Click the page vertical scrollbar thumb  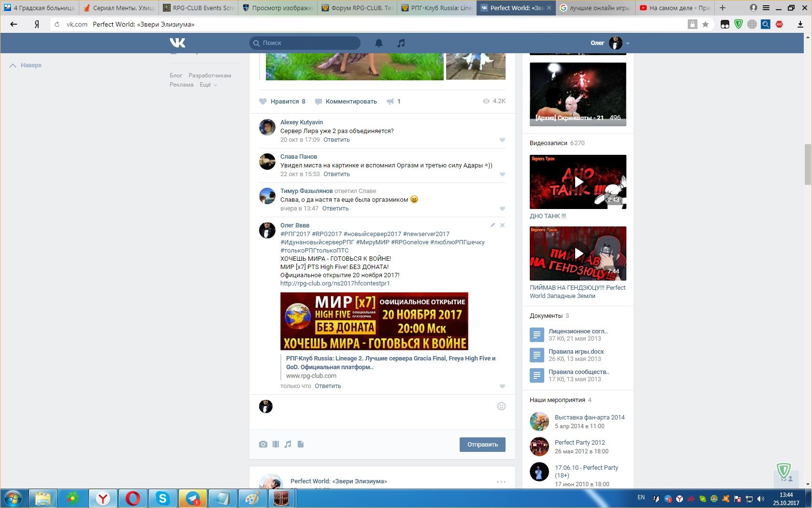tap(808, 164)
